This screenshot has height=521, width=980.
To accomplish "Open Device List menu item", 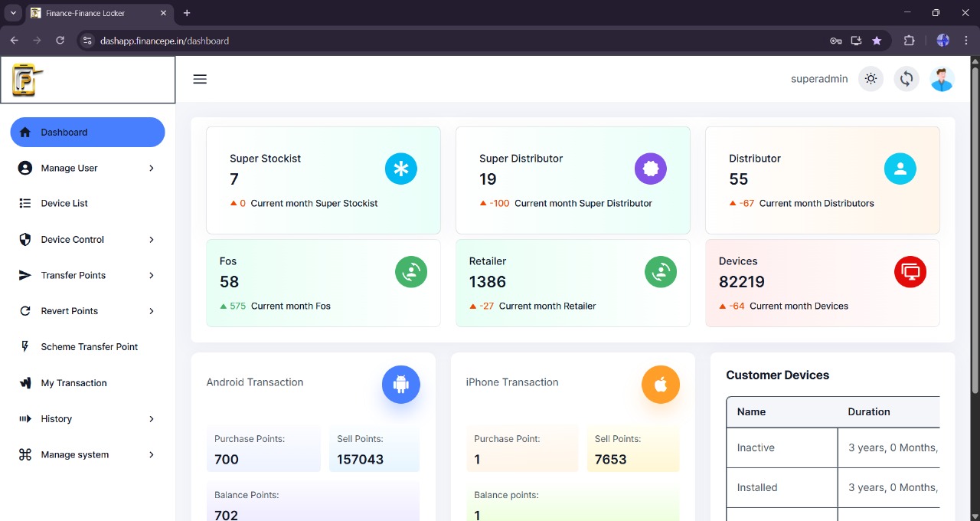I will (87, 203).
